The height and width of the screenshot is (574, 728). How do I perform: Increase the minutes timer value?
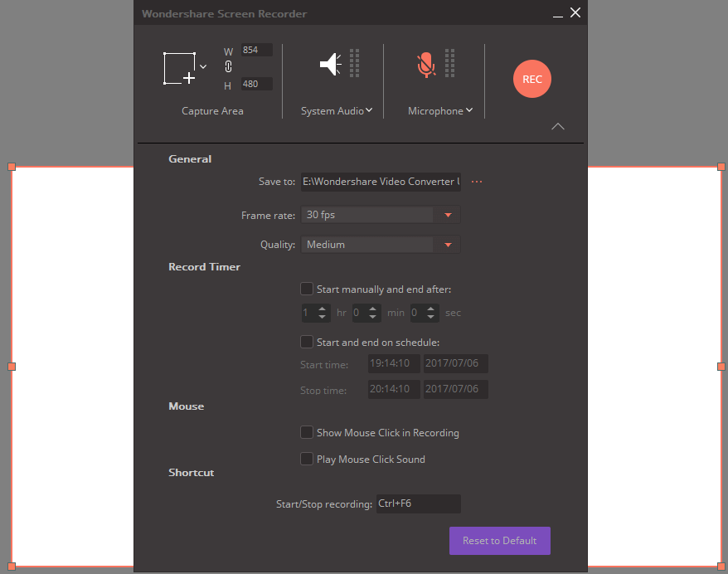click(x=373, y=309)
